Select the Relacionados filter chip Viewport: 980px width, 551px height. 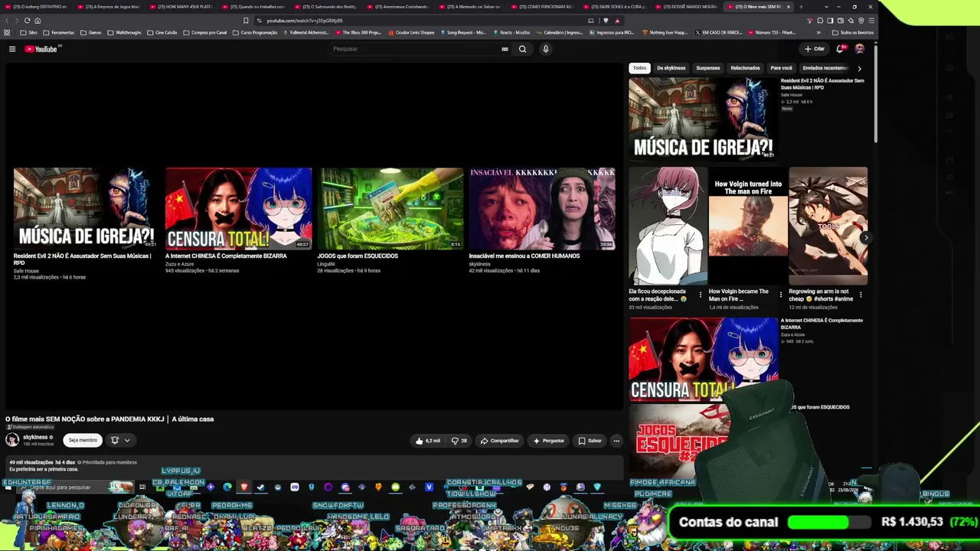745,68
